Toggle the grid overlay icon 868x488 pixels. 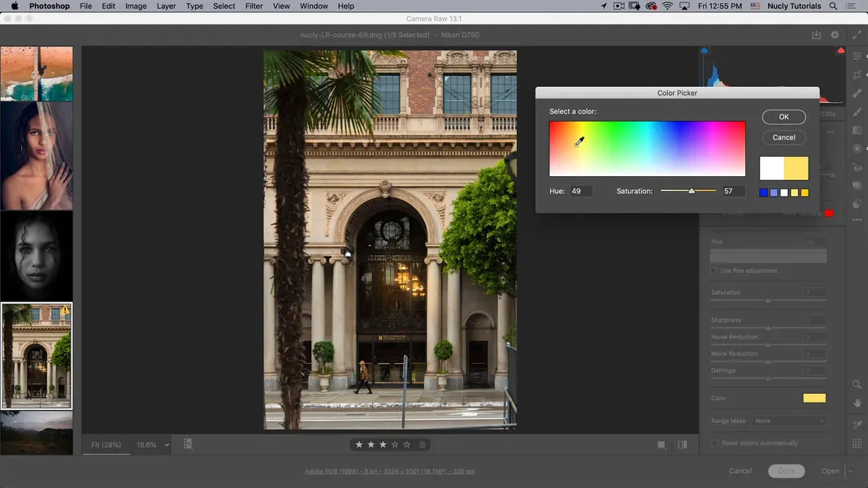pos(857,443)
